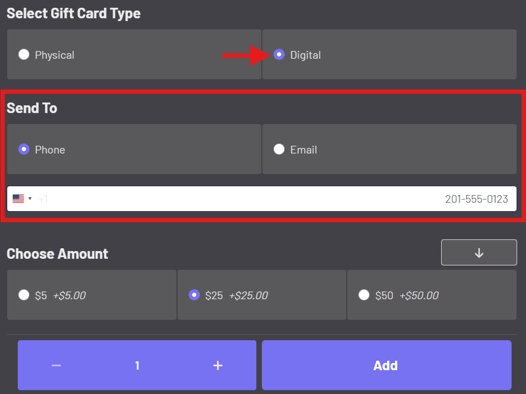Screen dimensions: 526x394
Task: Decrease quantity with the minus button
Action: (x=56, y=365)
